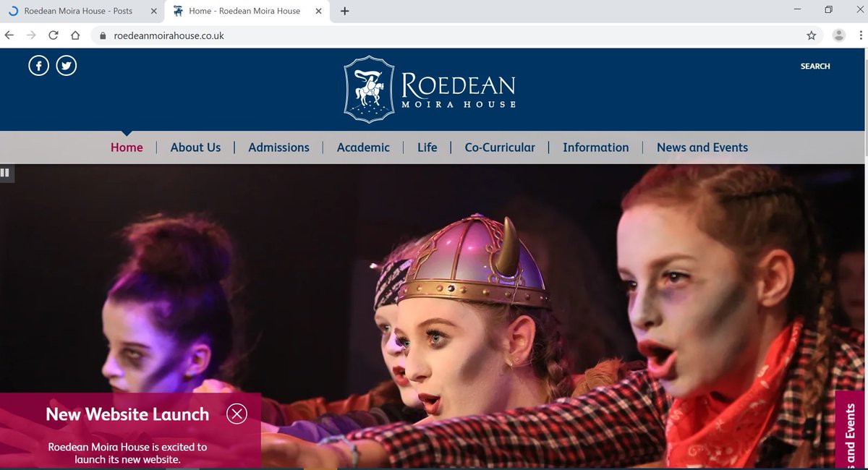Click the reload page icon
Image resolution: width=868 pixels, height=470 pixels.
(53, 34)
